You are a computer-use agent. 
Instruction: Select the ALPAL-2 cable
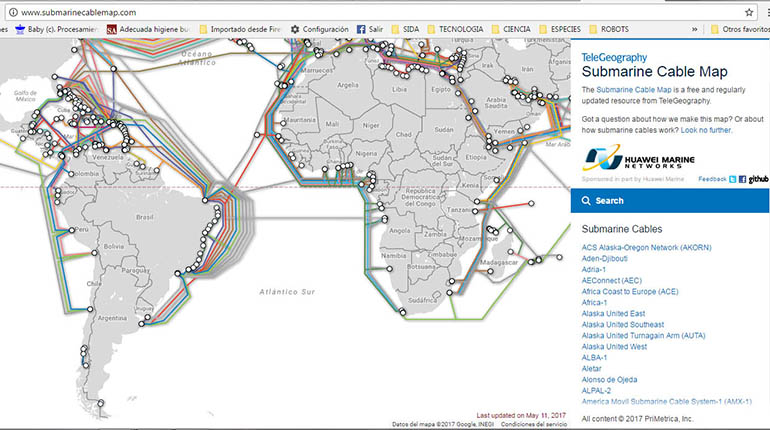click(596, 391)
